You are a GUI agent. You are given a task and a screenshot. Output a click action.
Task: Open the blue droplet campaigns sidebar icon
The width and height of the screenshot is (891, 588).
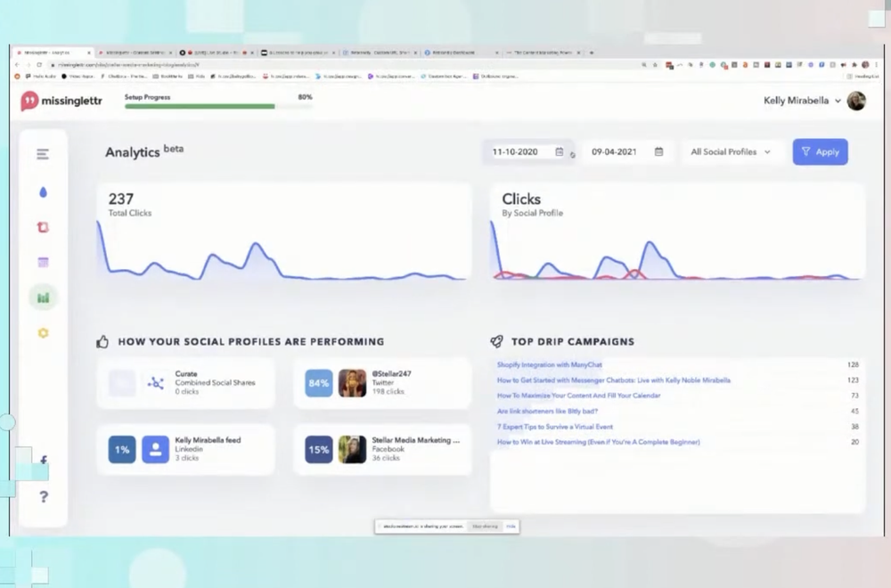pos(43,192)
